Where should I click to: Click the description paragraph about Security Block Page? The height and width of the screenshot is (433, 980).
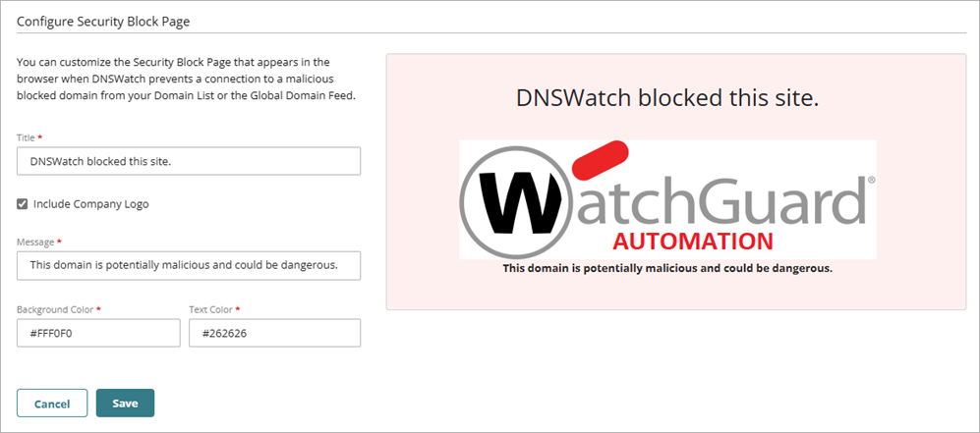tap(186, 80)
